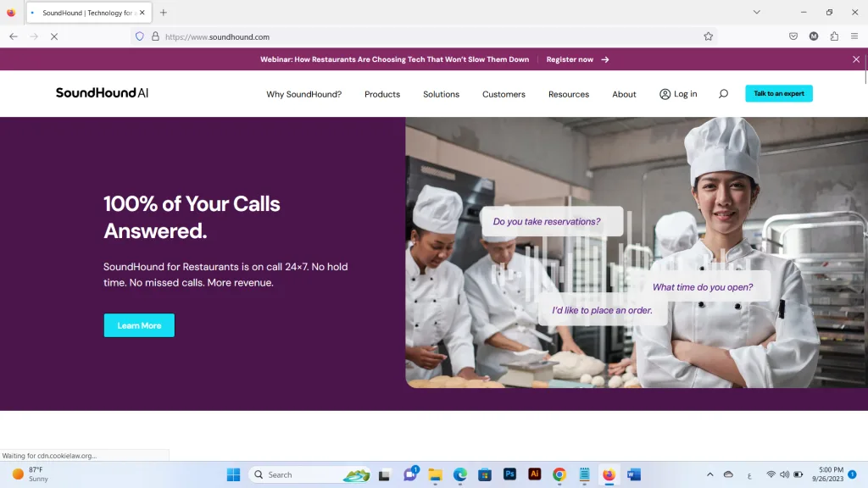The height and width of the screenshot is (488, 868).
Task: Open the Teams chat taskbar icon
Action: (x=410, y=474)
